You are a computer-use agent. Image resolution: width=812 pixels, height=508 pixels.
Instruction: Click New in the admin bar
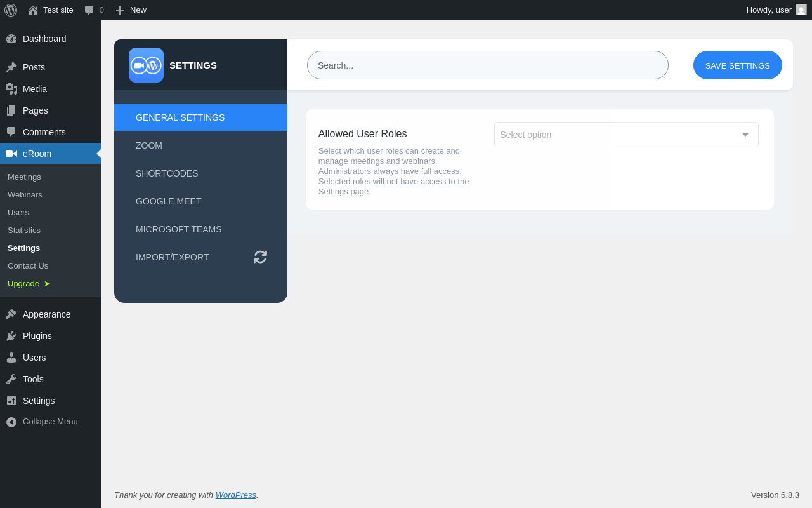[138, 10]
